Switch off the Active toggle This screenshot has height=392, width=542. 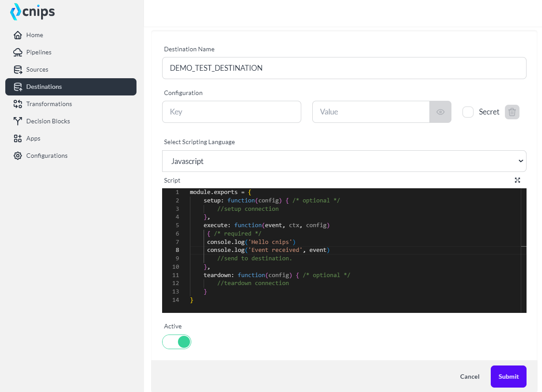177,342
